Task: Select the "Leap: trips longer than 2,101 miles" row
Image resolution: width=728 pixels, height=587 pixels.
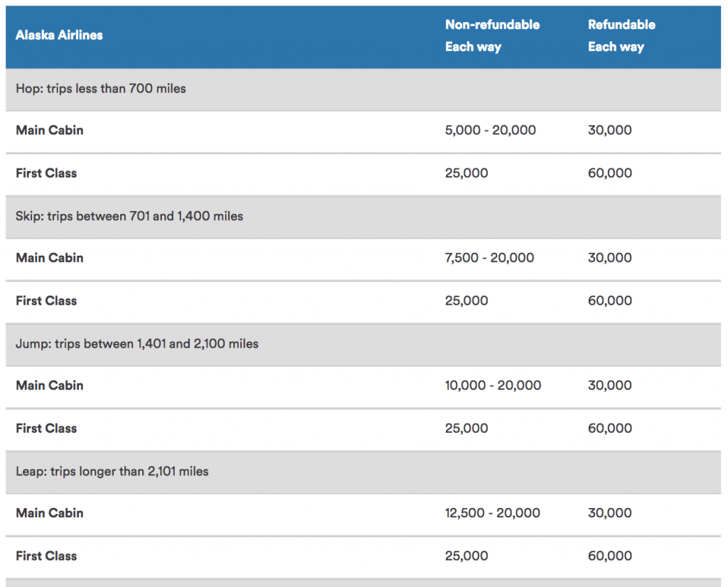Action: (112, 471)
